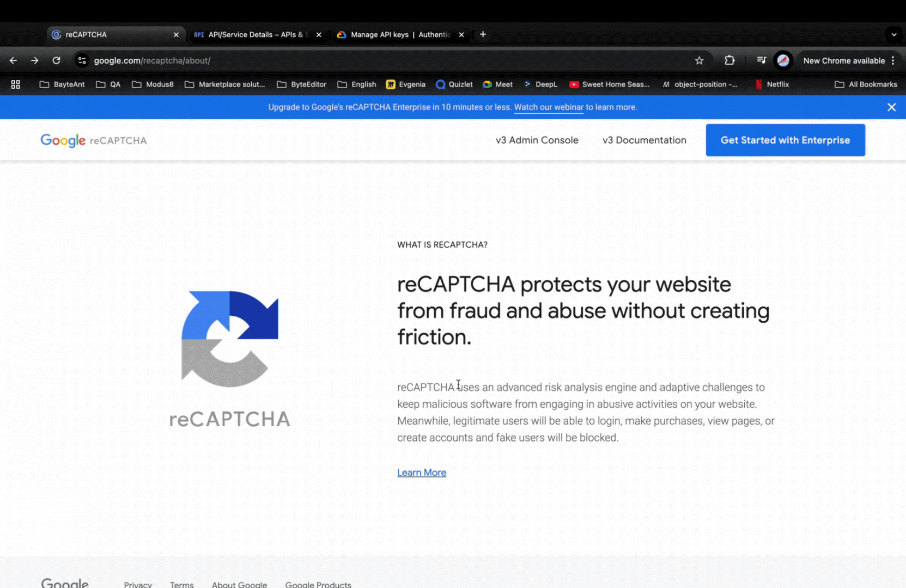Open the media controls icon

761,60
